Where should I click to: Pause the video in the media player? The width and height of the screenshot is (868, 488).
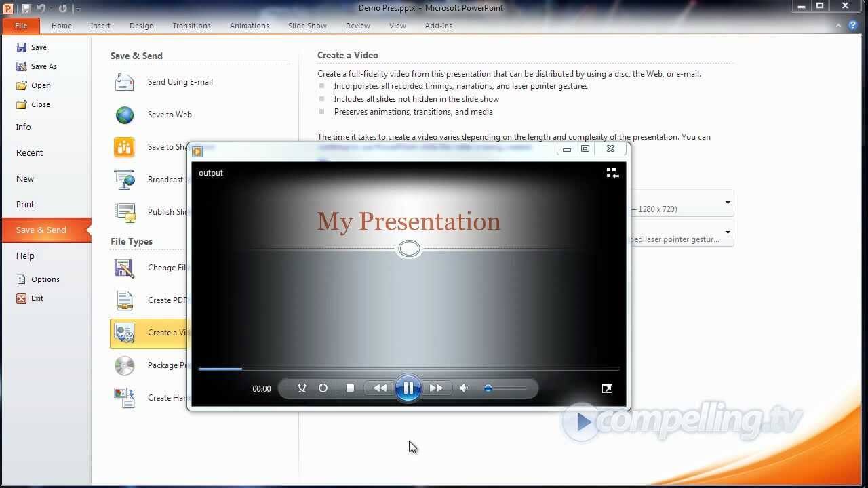408,388
